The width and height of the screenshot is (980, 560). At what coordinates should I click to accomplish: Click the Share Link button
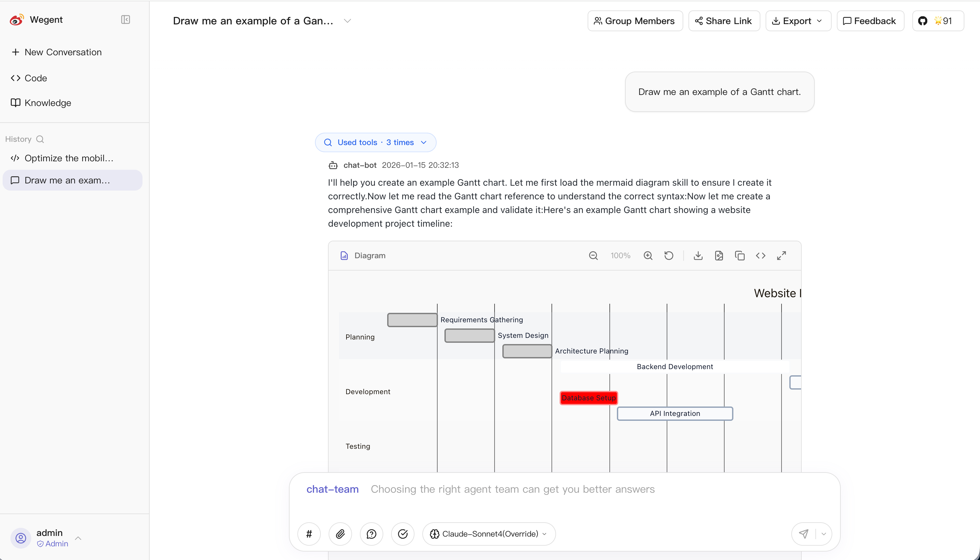click(x=724, y=21)
